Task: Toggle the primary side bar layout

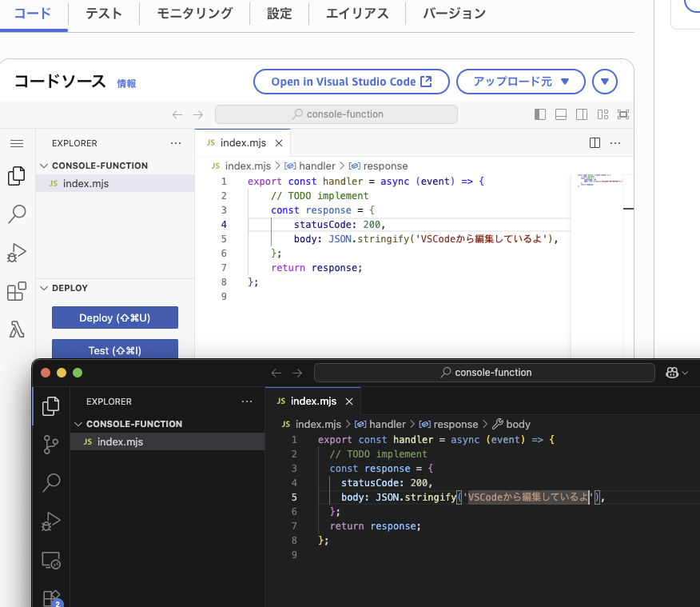Action: [x=540, y=114]
